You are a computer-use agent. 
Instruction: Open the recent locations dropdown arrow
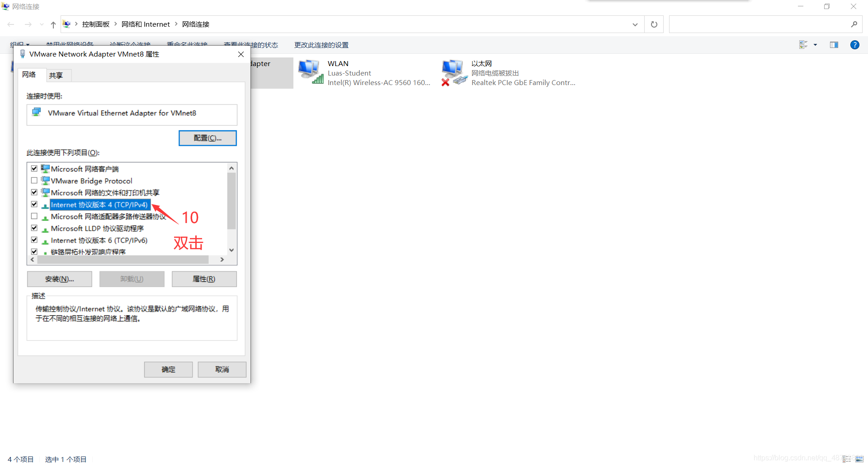42,24
